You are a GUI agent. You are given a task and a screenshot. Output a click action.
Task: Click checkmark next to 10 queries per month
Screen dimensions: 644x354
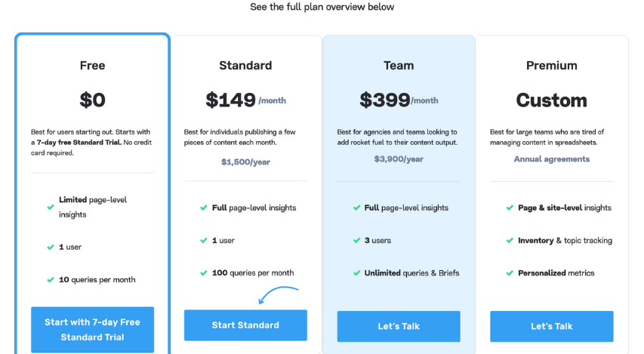(51, 280)
